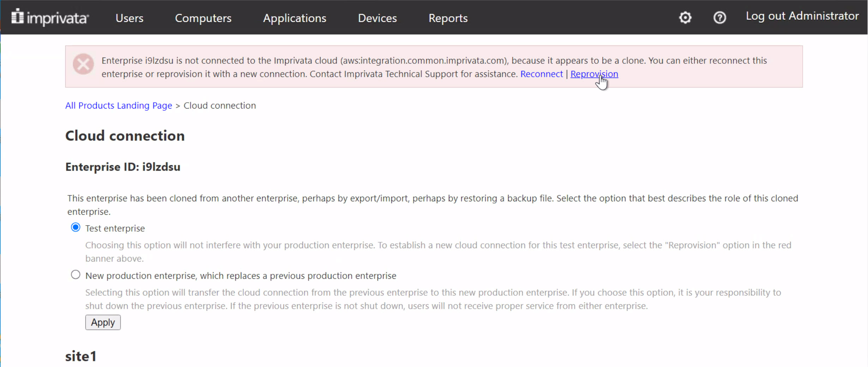Viewport: 868px width, 367px height.
Task: Click the site1 section heading
Action: [81, 356]
